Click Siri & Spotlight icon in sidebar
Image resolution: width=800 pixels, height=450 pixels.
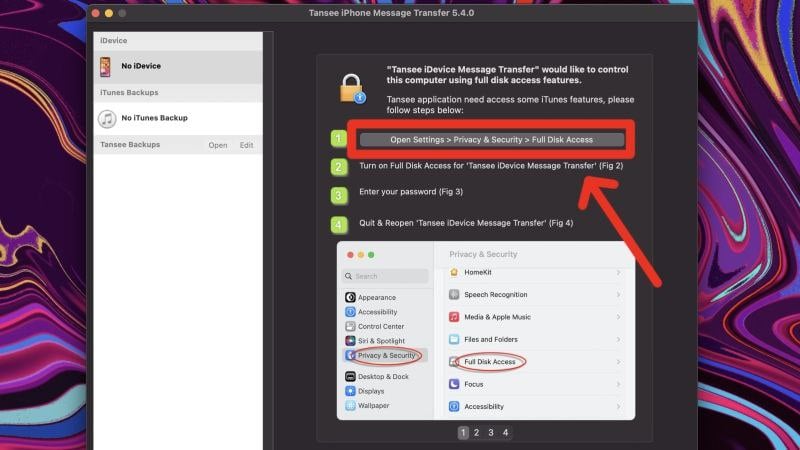[x=350, y=341]
